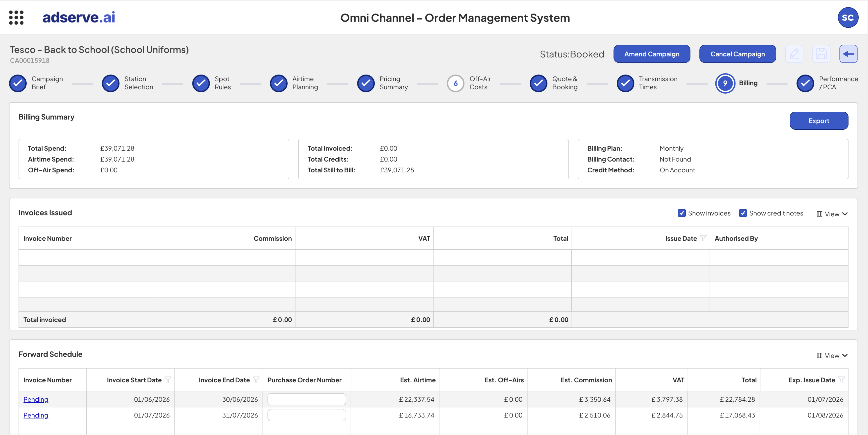Viewport: 868px width, 435px height.
Task: Go to Performance / PCA step label
Action: pos(838,83)
